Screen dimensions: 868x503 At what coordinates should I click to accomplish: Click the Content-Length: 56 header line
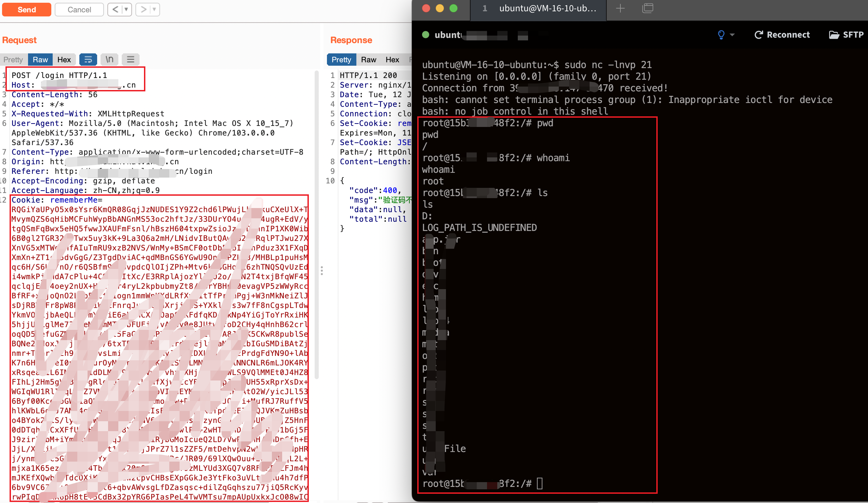click(x=54, y=94)
